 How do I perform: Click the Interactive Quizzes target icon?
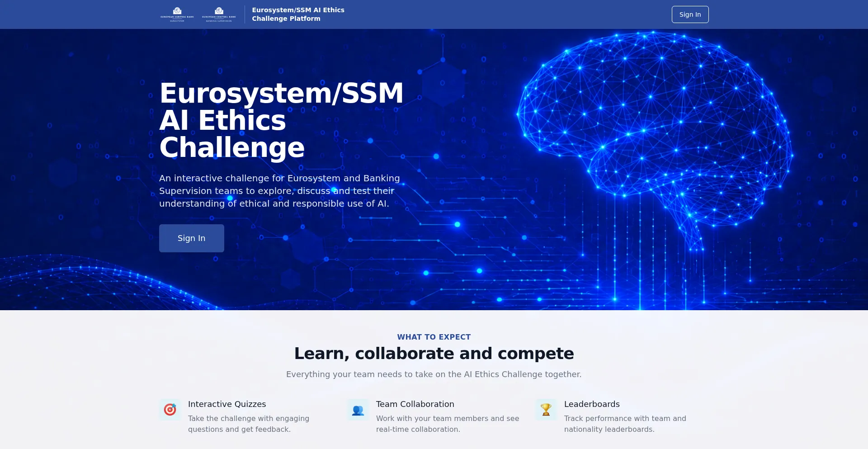170,410
